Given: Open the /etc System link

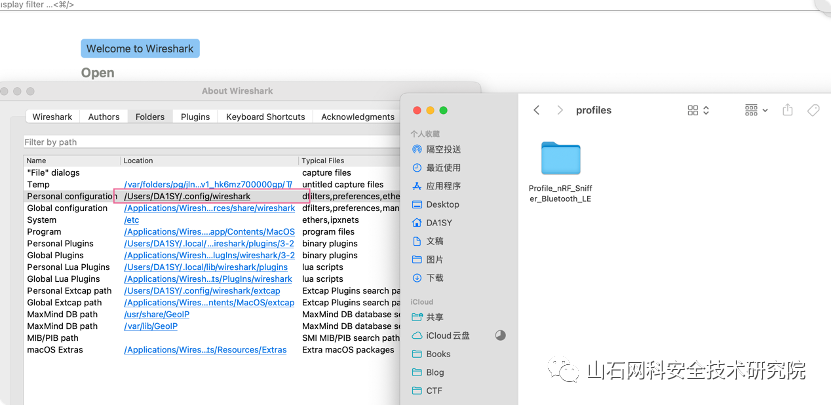Looking at the screenshot, I should coord(131,220).
